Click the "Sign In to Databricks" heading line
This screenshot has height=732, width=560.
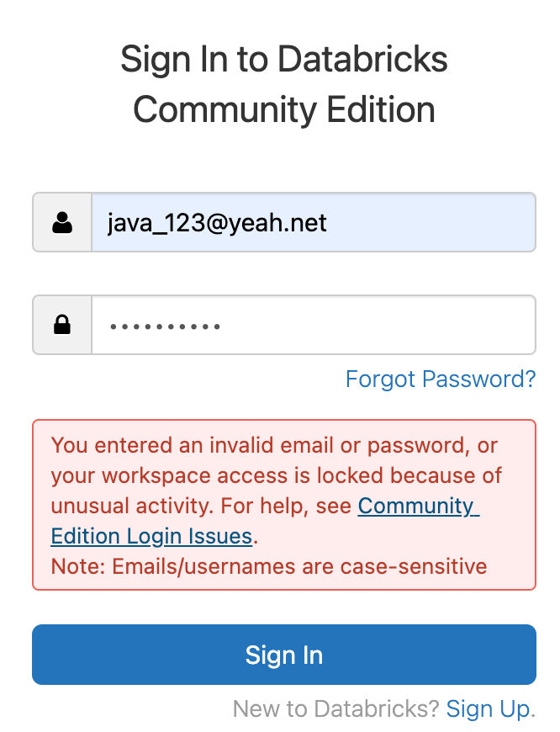click(x=284, y=60)
